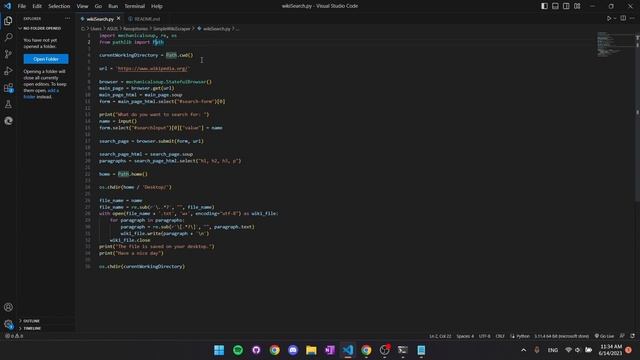Click the Run Python File play button
Image resolution: width=640 pixels, height=360 pixels.
[609, 18]
